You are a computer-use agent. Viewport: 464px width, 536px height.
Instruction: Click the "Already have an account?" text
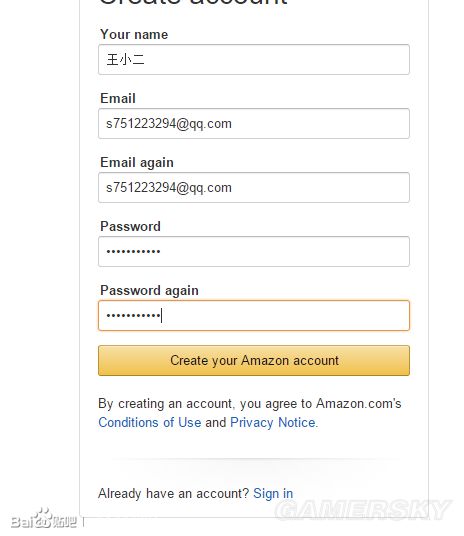(x=173, y=493)
